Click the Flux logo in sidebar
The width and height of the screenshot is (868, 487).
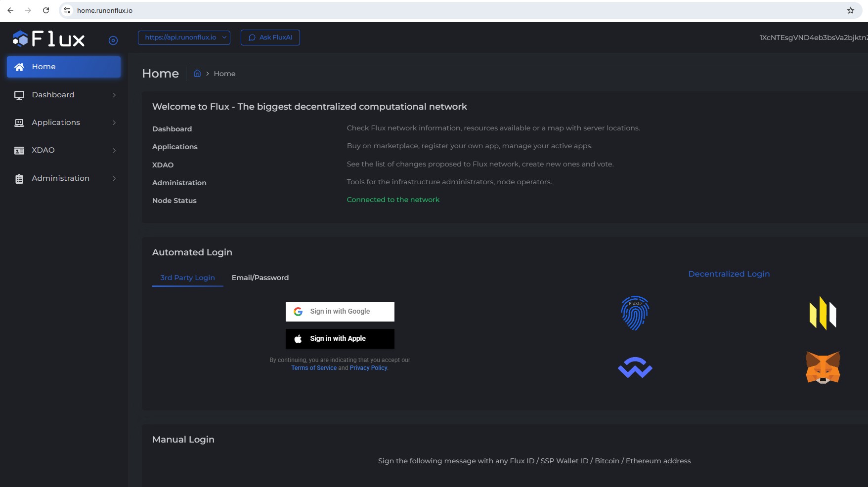pos(49,39)
